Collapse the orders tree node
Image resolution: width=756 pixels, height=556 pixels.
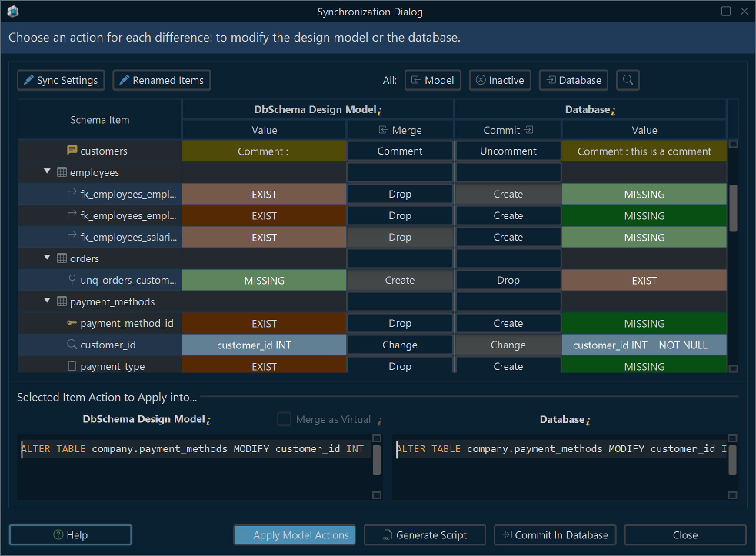point(47,257)
